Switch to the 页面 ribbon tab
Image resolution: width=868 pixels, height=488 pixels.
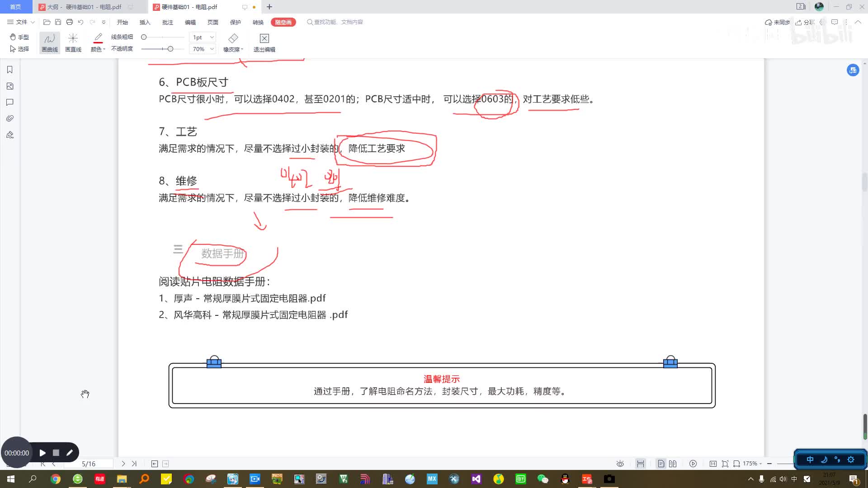click(212, 22)
